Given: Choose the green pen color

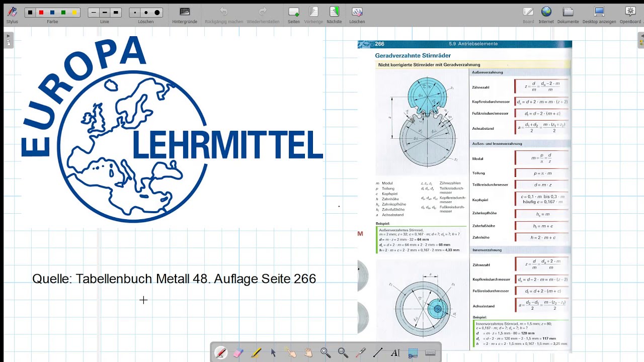Looking at the screenshot, I should coord(63,13).
